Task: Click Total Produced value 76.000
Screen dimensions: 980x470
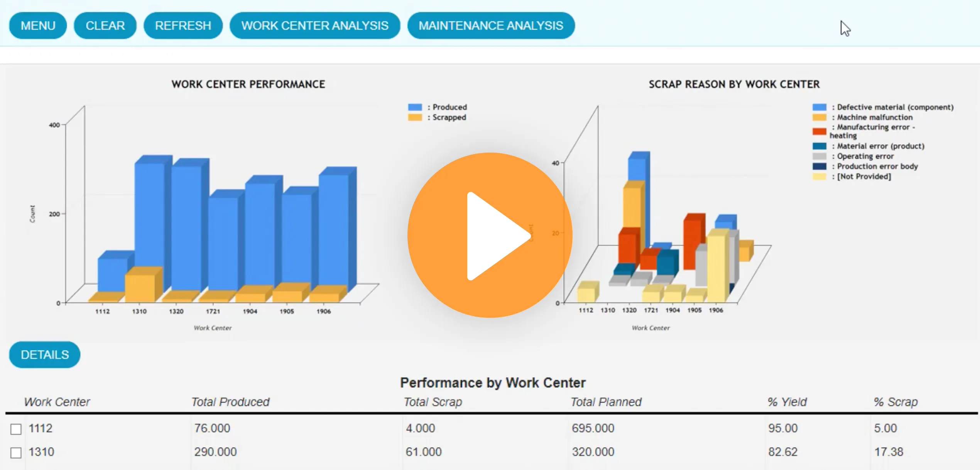Action: (x=212, y=428)
